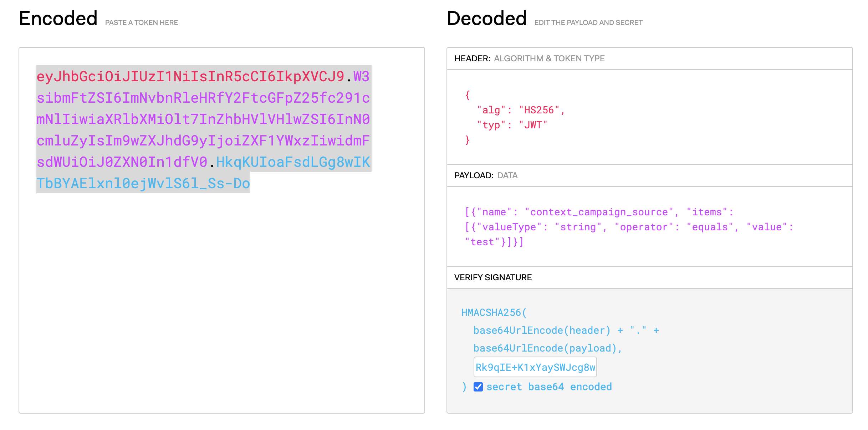The image size is (868, 430).
Task: Click the secret key input field
Action: coord(535,367)
